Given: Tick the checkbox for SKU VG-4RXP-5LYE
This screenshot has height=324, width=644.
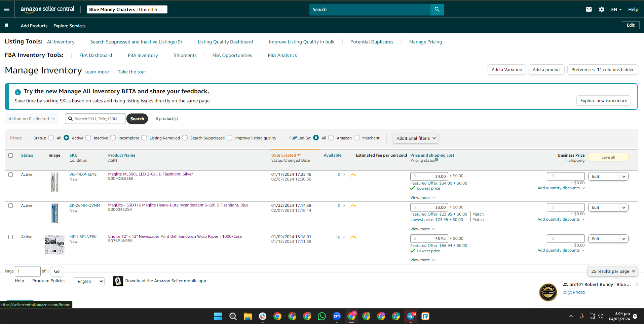Looking at the screenshot, I should 11,174.
